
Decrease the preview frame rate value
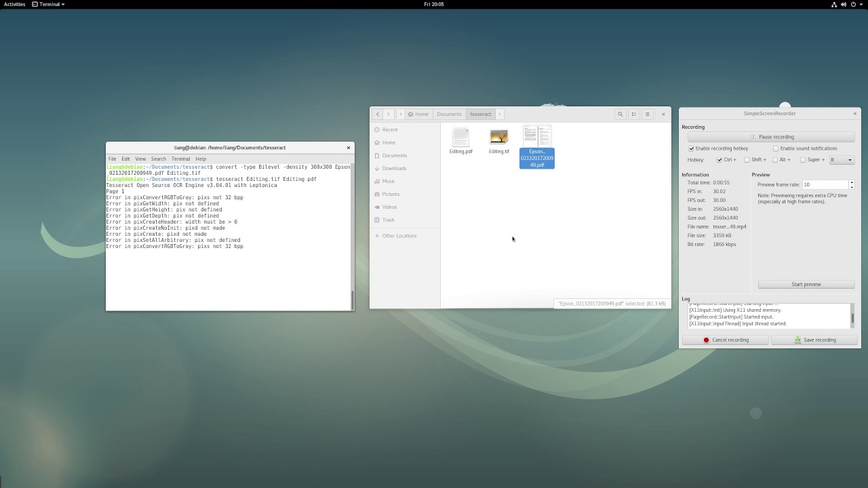[x=852, y=186]
